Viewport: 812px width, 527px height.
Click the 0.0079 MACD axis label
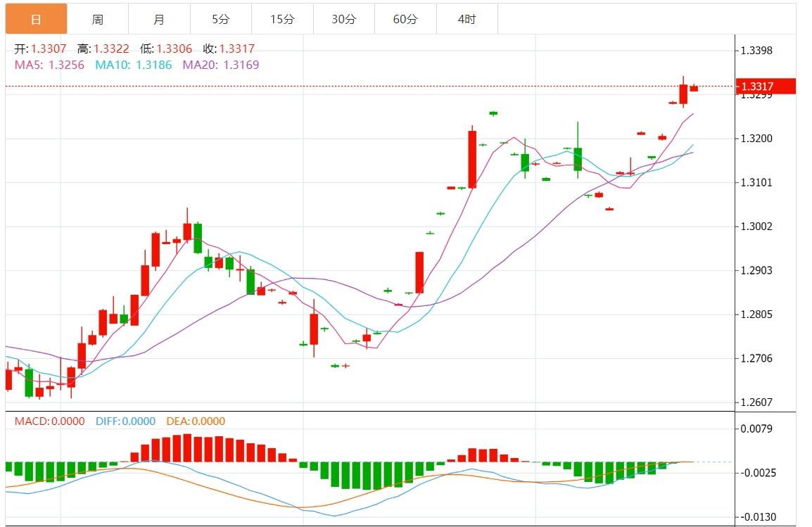[x=756, y=428]
